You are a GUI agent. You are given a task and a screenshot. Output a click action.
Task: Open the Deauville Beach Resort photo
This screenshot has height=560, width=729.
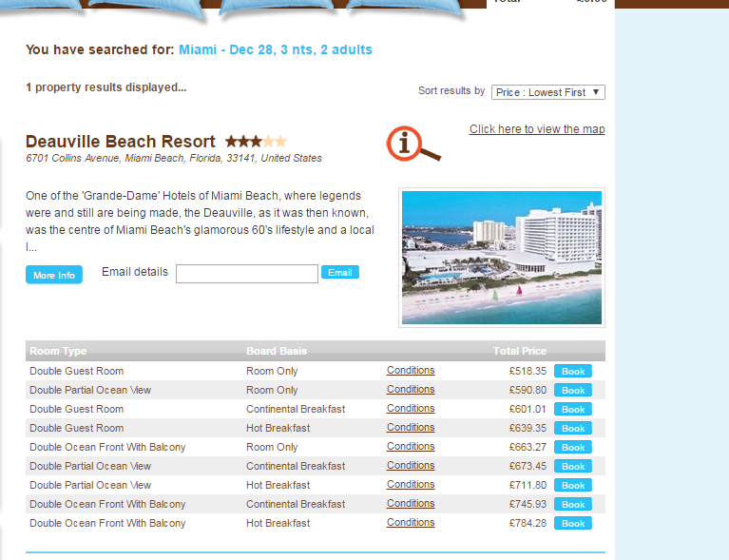502,258
